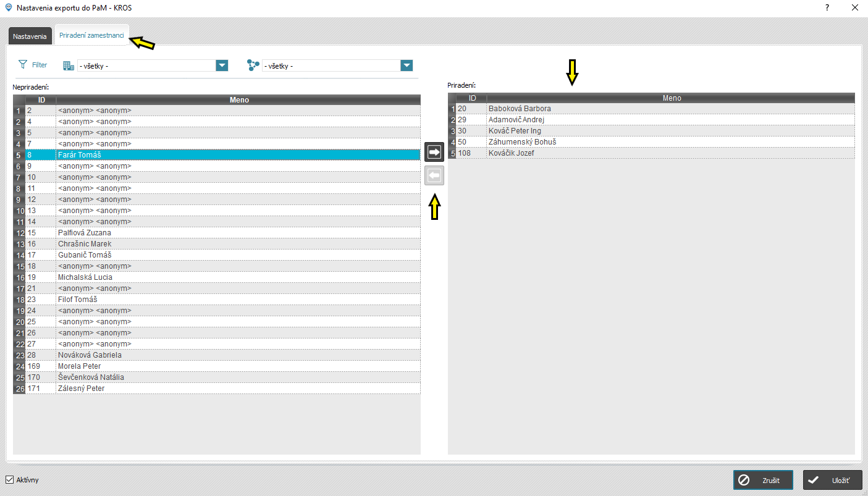Click the ID cell 108 in Priradení

pyautogui.click(x=471, y=153)
